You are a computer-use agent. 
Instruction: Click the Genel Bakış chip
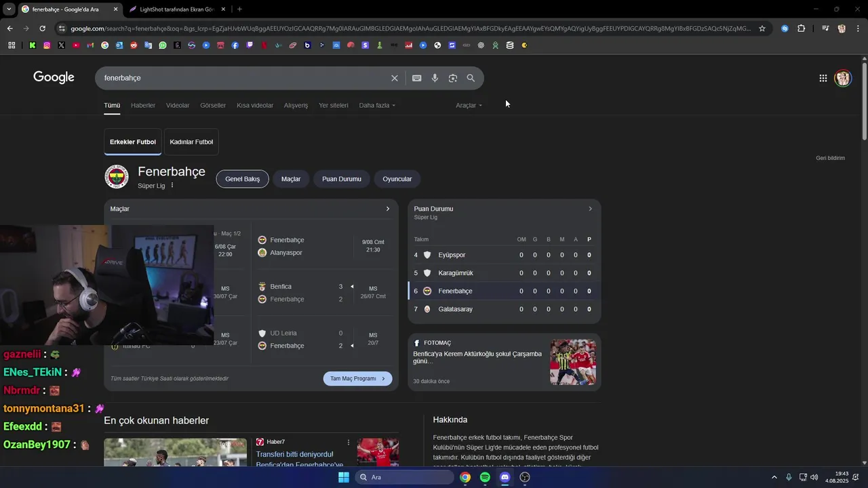(x=243, y=179)
